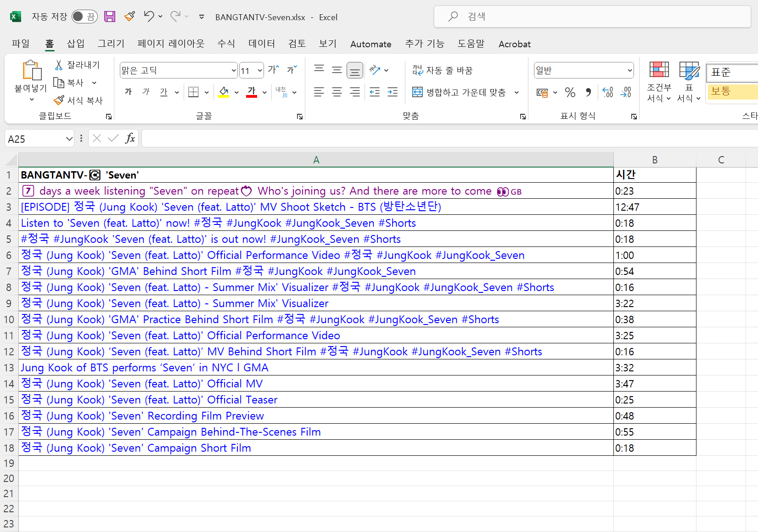Click the middle align icon
Screen dimensions: 758x532
coord(337,70)
